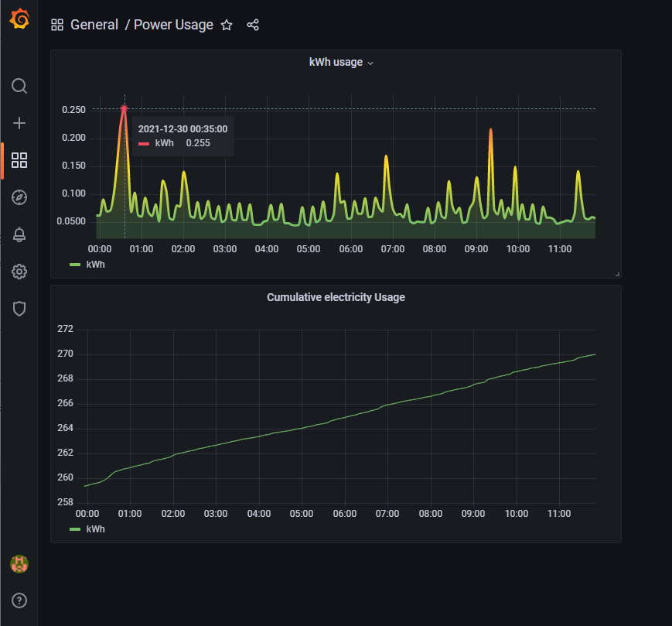Click the orange spike near 09:20 in usage chart

tap(491, 130)
